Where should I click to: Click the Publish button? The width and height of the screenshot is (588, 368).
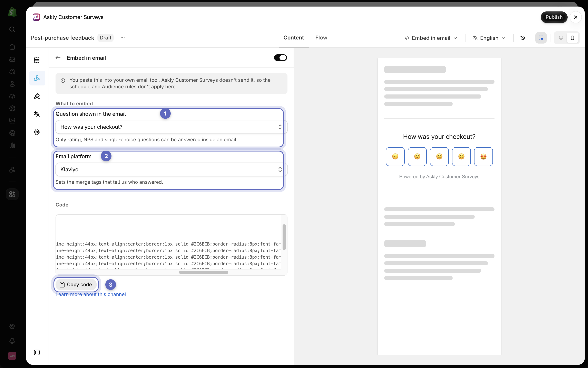554,17
